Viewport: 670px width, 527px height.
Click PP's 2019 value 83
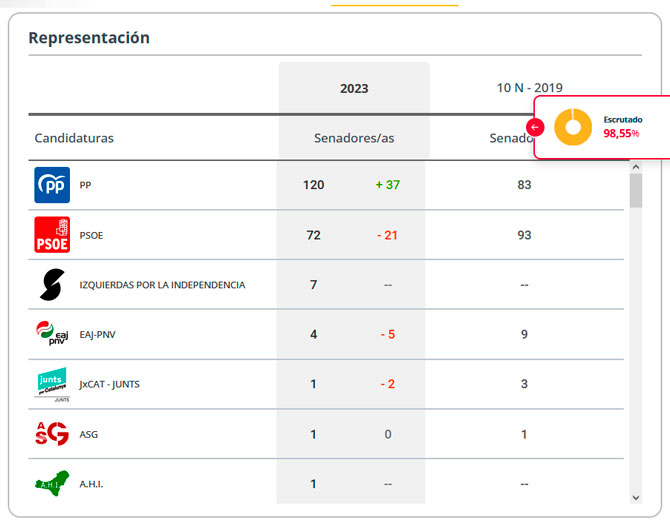click(524, 185)
